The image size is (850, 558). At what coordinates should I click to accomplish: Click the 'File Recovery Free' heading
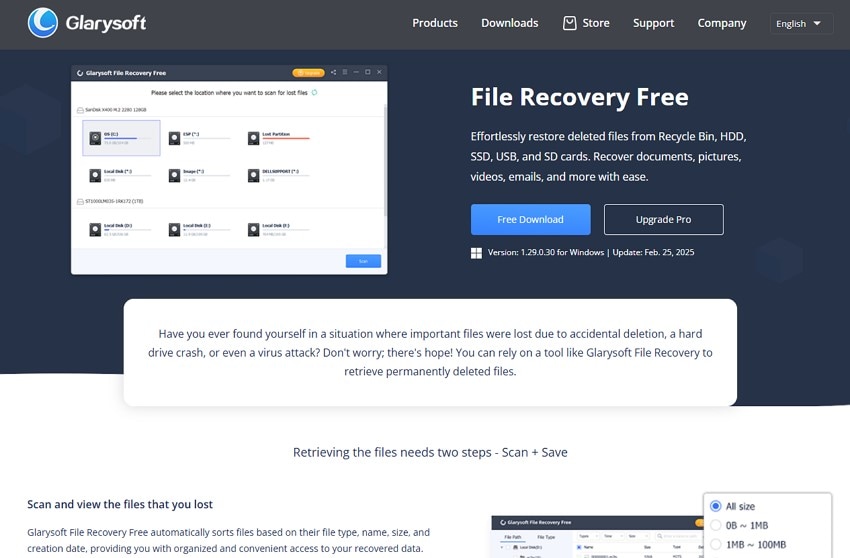tap(579, 97)
